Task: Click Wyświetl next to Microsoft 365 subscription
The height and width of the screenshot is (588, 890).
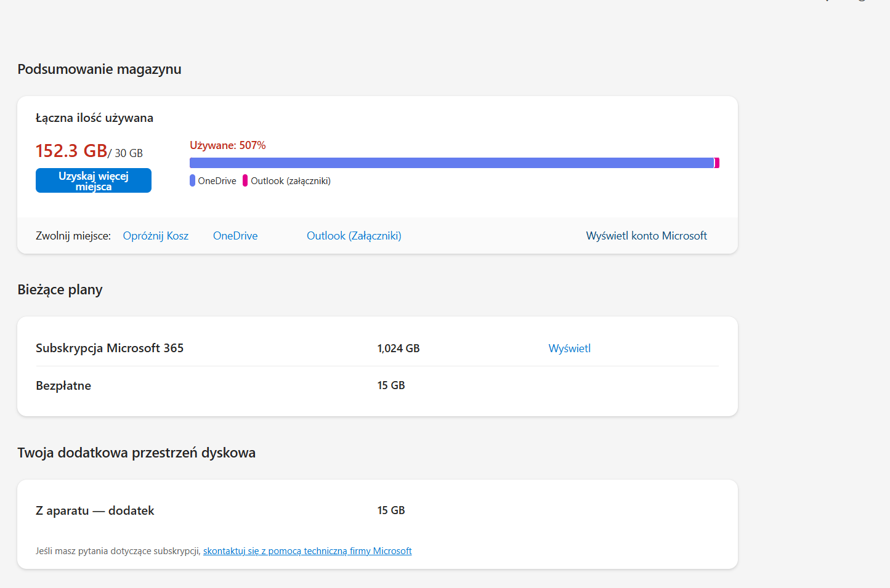Action: (570, 348)
